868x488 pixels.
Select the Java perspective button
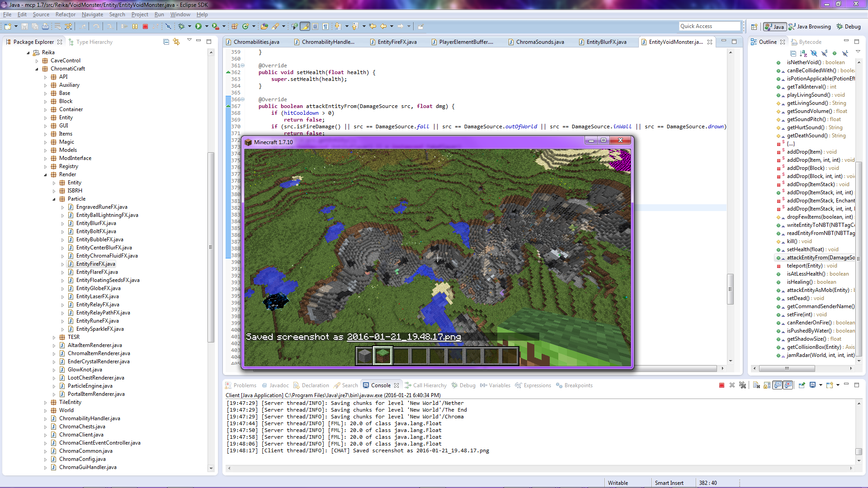(x=774, y=27)
